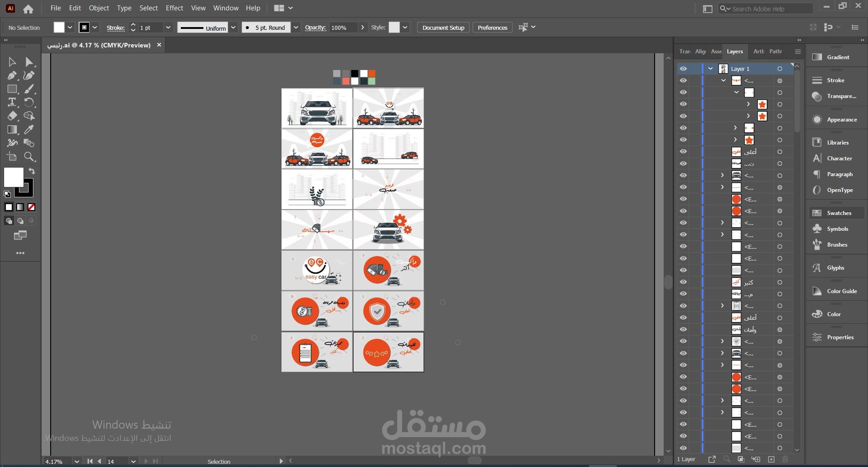Select the Pen tool
The image size is (868, 467).
12,75
